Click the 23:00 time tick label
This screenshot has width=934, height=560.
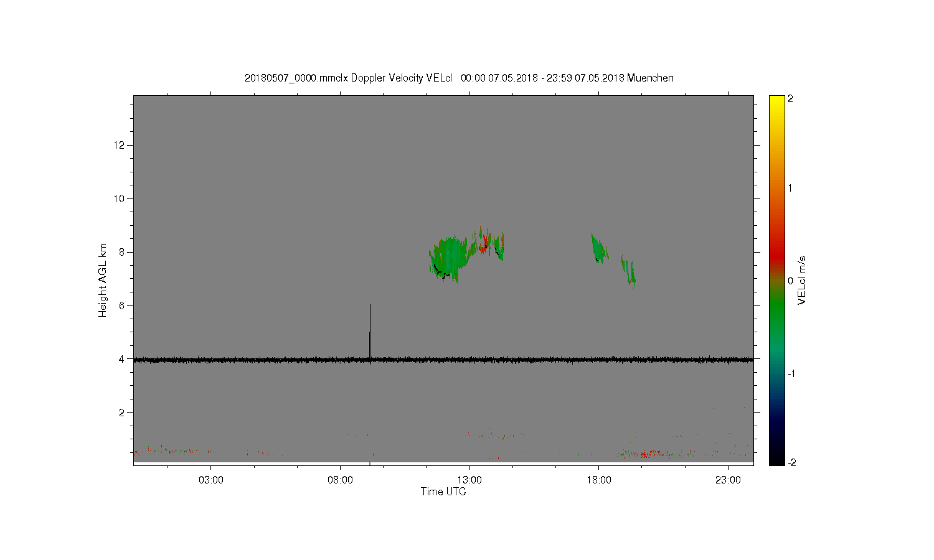pos(728,480)
